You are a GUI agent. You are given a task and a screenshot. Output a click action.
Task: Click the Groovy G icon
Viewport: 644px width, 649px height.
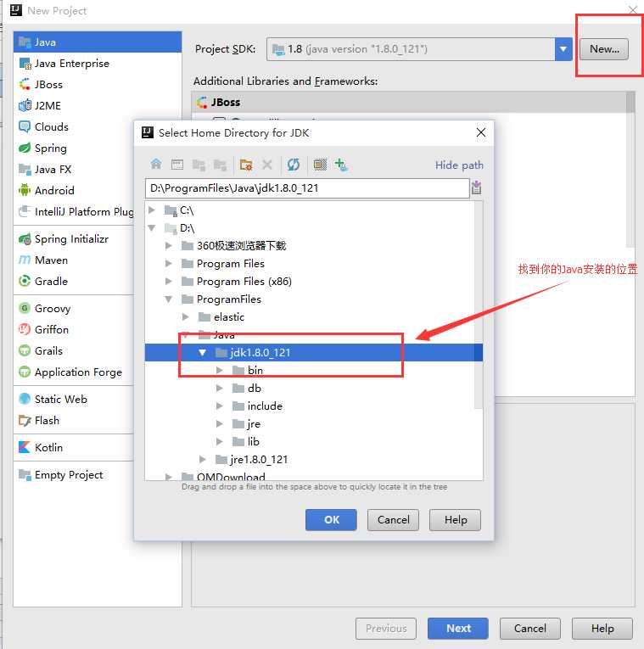click(25, 308)
